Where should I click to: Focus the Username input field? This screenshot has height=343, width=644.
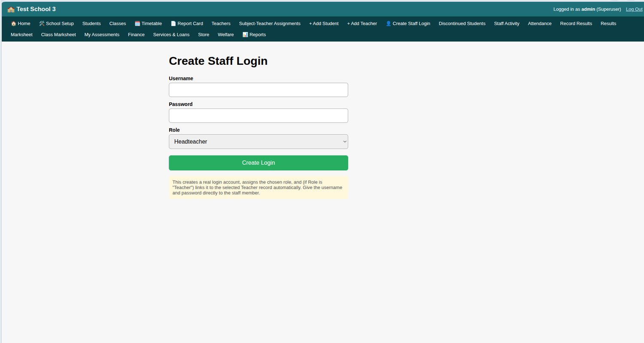[258, 90]
